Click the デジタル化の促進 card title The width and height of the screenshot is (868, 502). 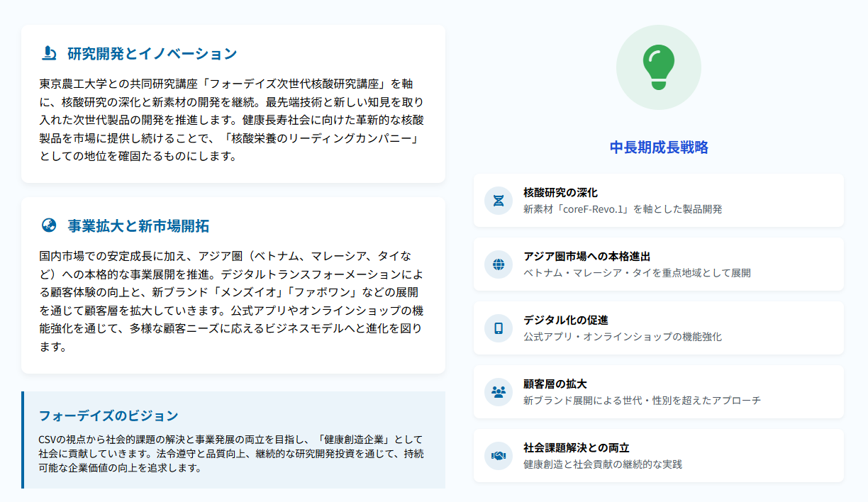pyautogui.click(x=565, y=320)
